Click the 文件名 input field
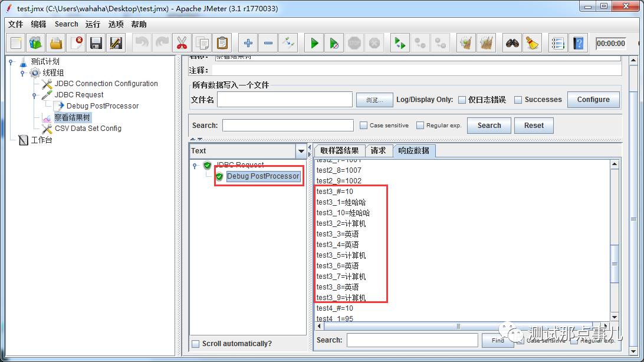Image resolution: width=644 pixels, height=362 pixels. (285, 99)
